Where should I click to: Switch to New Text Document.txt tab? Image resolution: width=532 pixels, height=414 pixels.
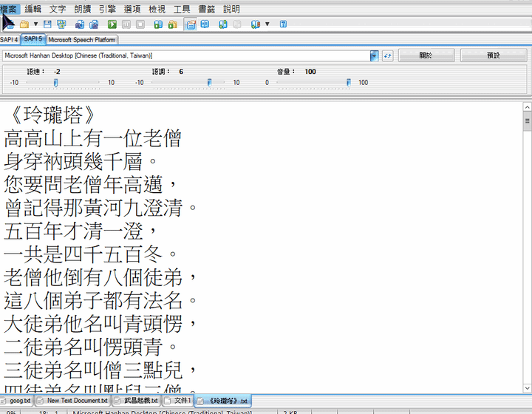click(73, 401)
